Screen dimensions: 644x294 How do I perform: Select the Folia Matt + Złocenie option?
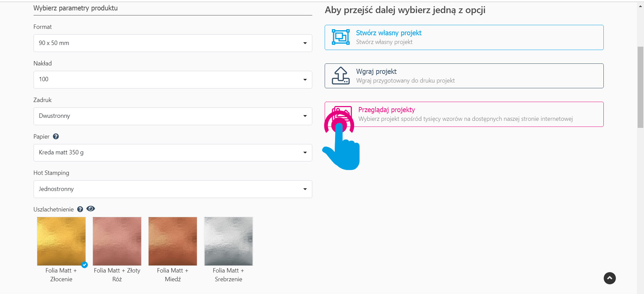[61, 241]
